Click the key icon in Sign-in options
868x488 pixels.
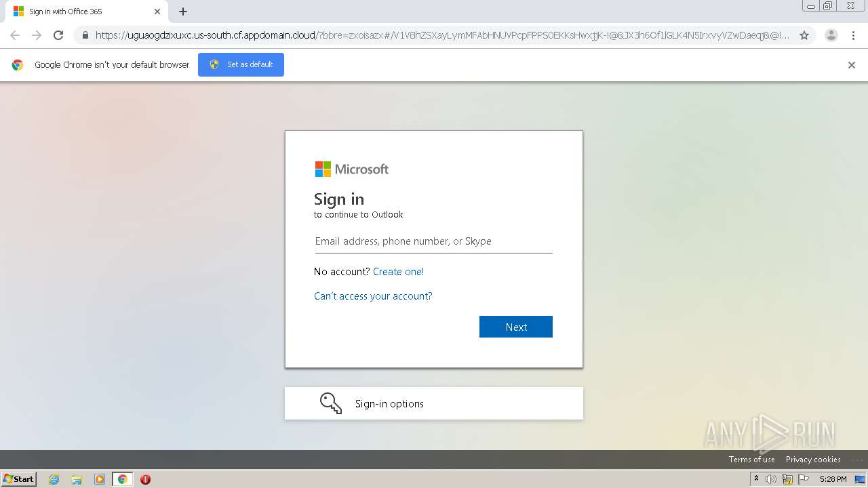click(x=331, y=403)
